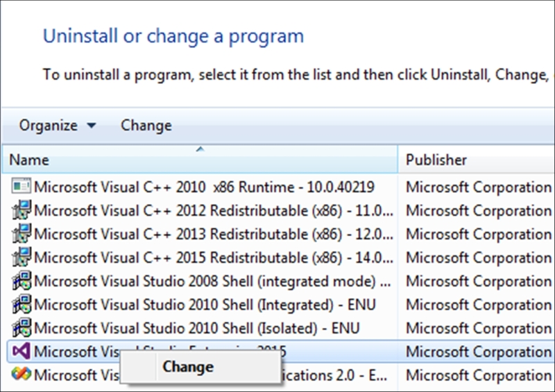Click the colorful Visual Studio Tools for Applications icon

pos(22,374)
